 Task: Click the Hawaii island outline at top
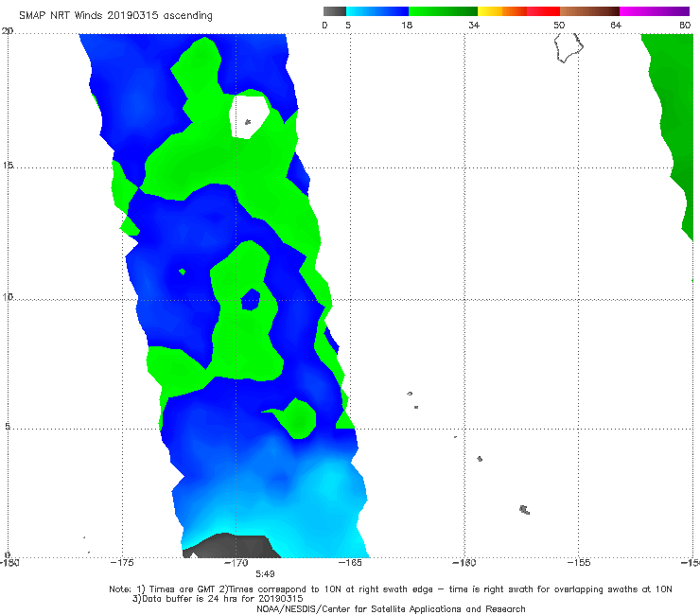tap(569, 47)
